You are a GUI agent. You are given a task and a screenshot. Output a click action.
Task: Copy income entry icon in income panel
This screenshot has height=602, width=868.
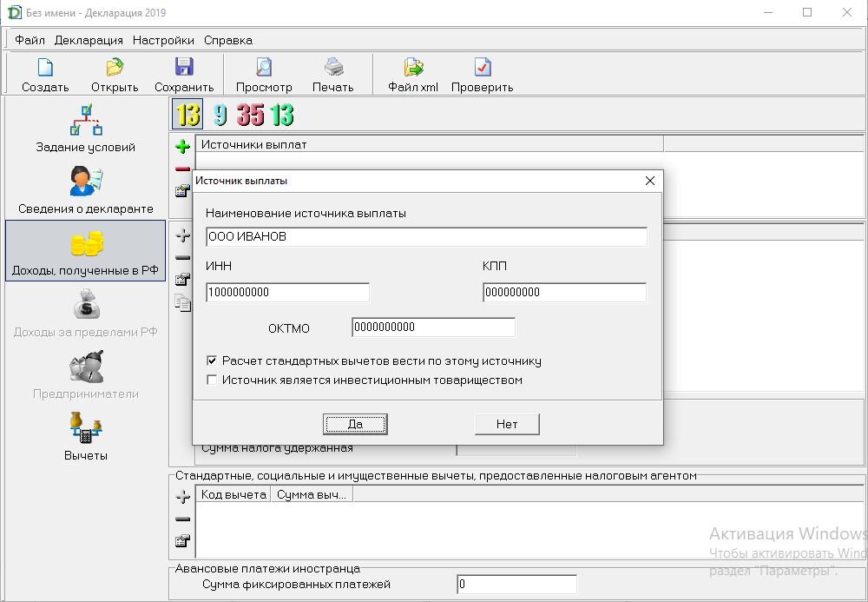(182, 302)
